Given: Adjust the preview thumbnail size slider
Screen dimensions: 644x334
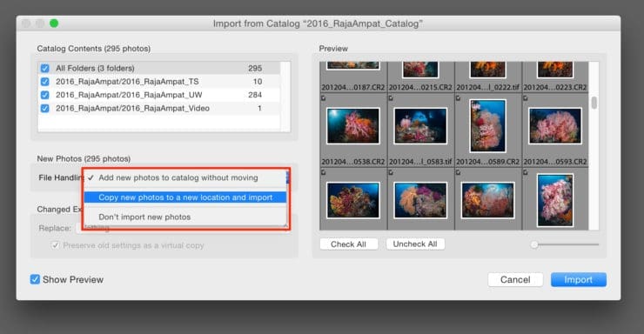Looking at the screenshot, I should pos(534,244).
